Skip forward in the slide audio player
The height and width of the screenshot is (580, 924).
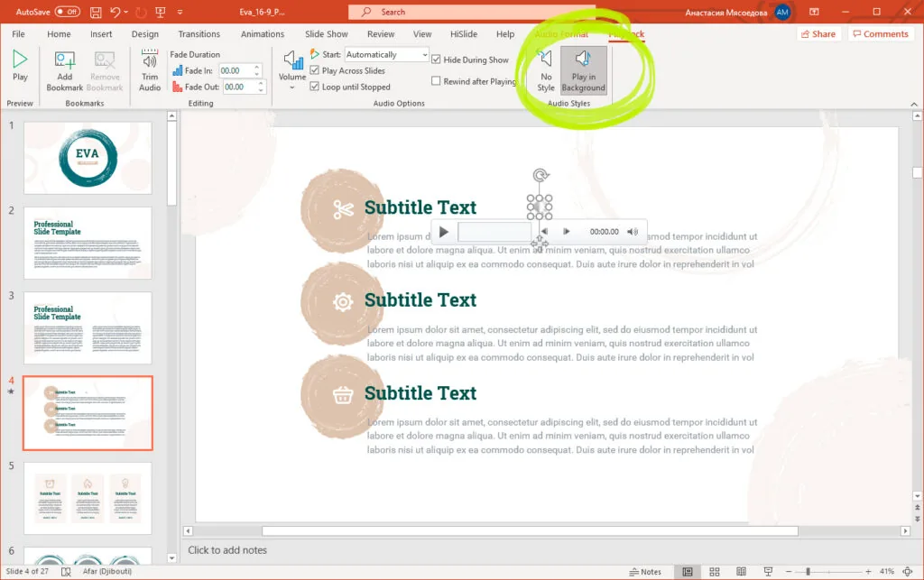[567, 232]
